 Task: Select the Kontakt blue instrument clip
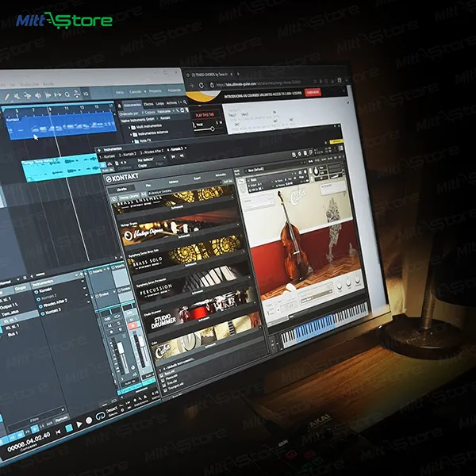[x=59, y=125]
